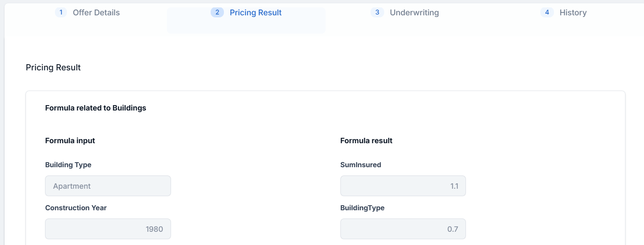Go to the Offer Details tab

click(x=96, y=13)
